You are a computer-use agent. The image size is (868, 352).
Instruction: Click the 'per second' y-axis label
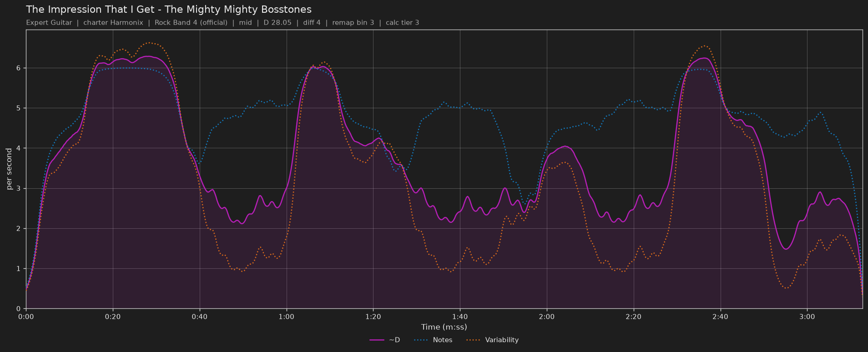(9, 169)
